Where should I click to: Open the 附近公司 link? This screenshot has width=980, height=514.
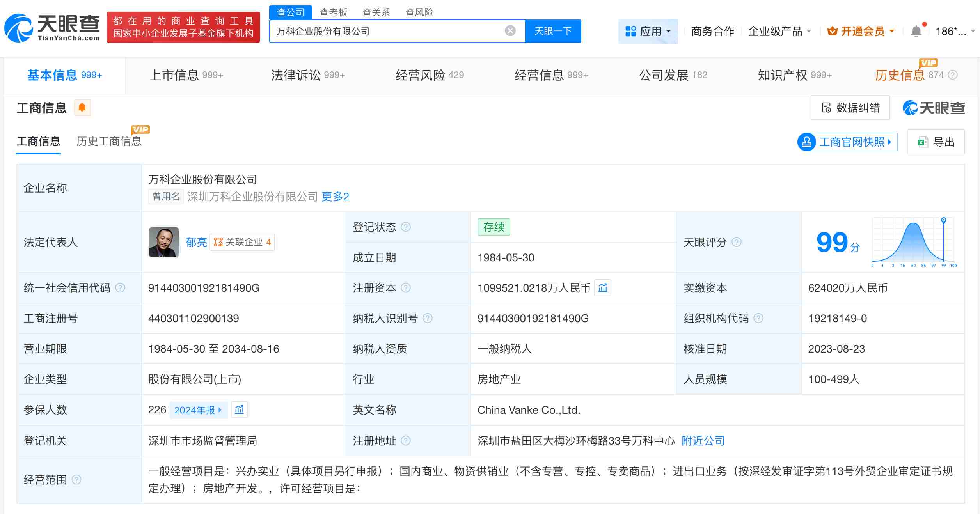tap(702, 441)
